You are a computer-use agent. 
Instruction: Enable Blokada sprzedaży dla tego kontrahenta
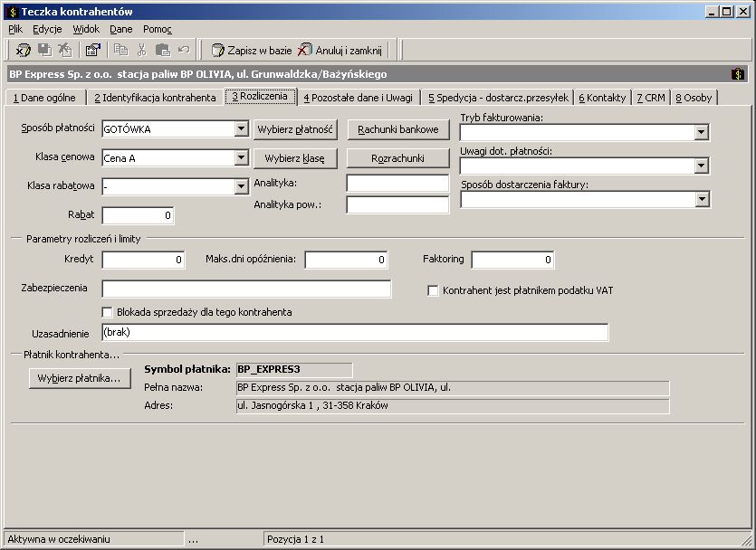[x=107, y=313]
